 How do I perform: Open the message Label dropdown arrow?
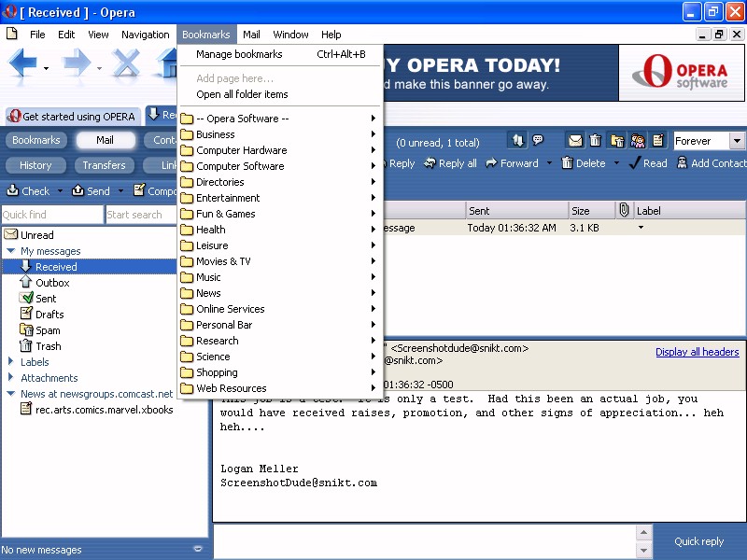641,228
